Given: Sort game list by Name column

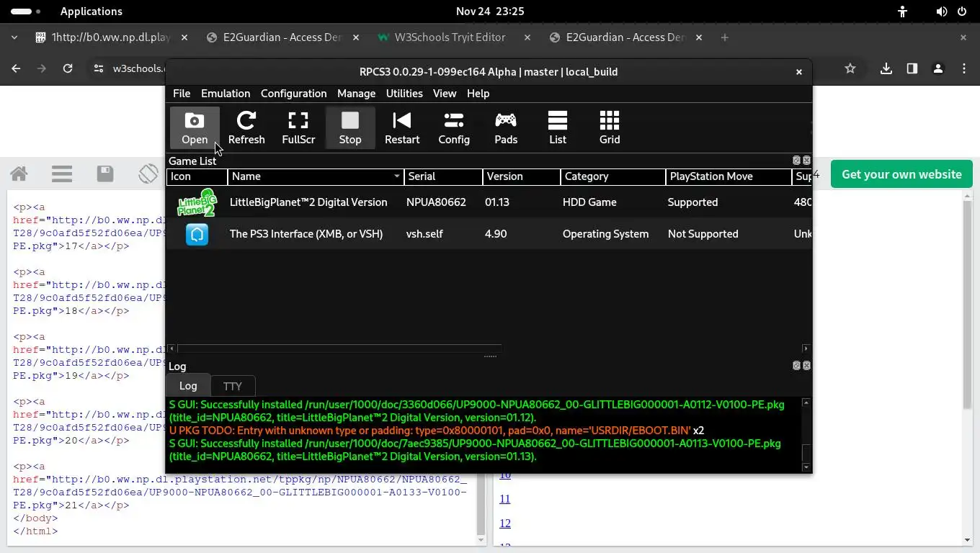Looking at the screenshot, I should tap(316, 176).
